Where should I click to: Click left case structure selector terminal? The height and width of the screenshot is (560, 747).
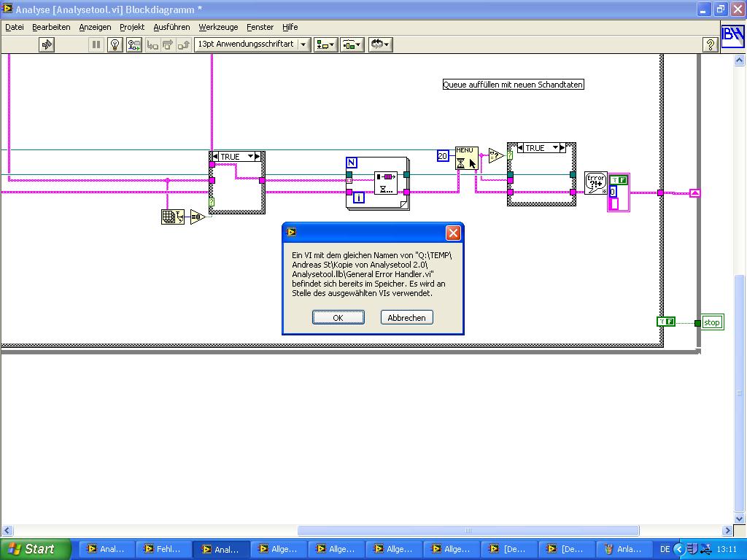tap(212, 203)
